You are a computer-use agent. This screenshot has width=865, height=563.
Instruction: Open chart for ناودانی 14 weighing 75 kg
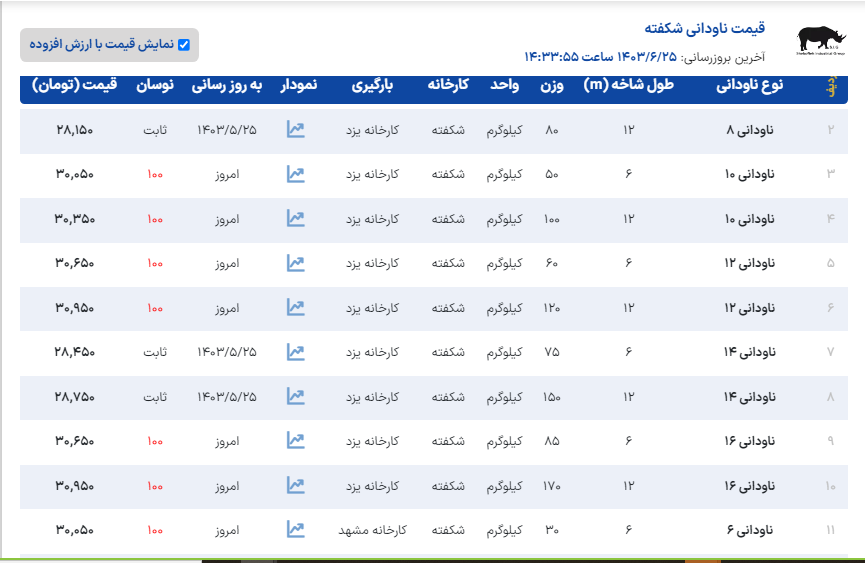coord(295,352)
